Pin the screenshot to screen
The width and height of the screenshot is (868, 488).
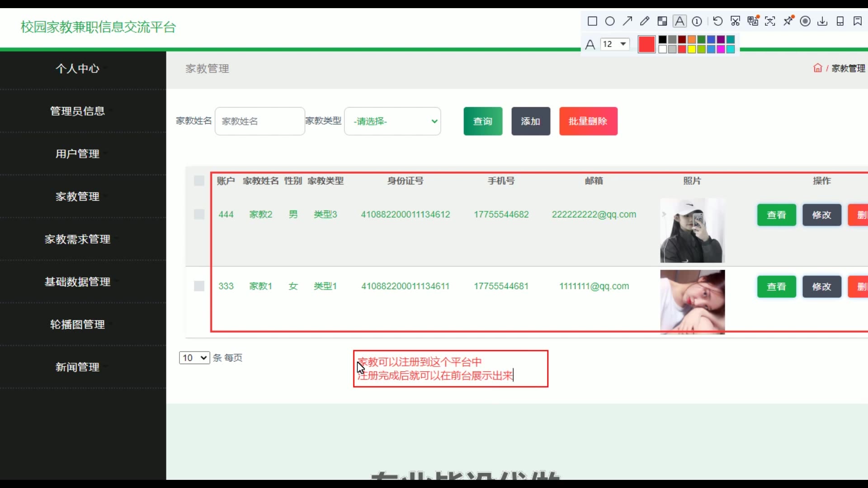pyautogui.click(x=788, y=21)
